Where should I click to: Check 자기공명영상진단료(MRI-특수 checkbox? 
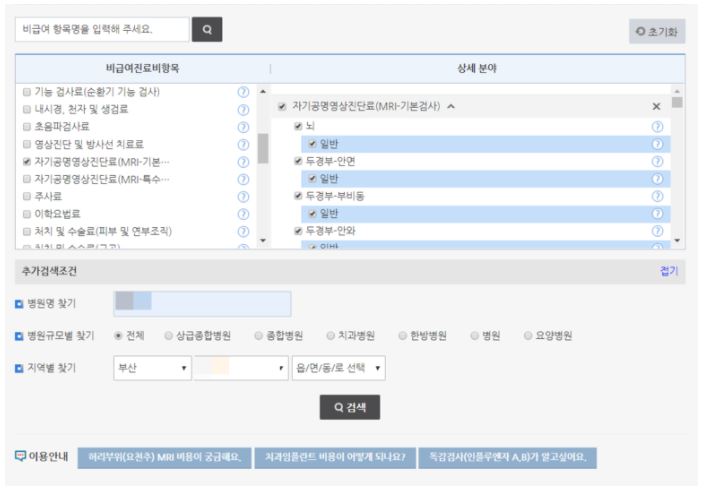27,179
